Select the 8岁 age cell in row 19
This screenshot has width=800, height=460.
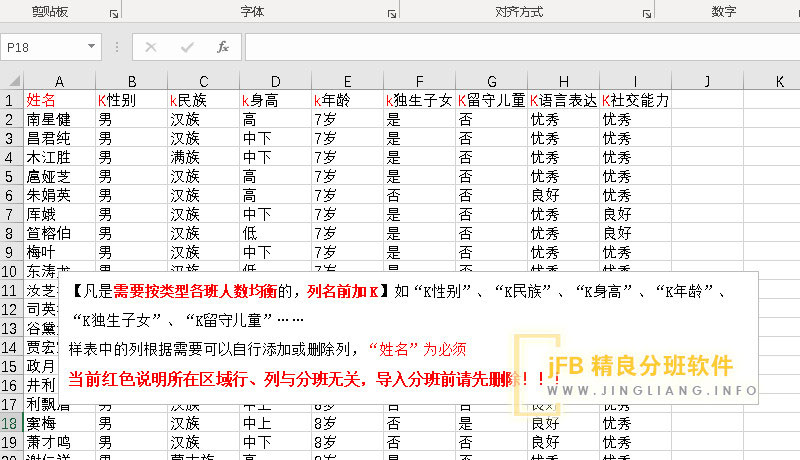coord(347,442)
